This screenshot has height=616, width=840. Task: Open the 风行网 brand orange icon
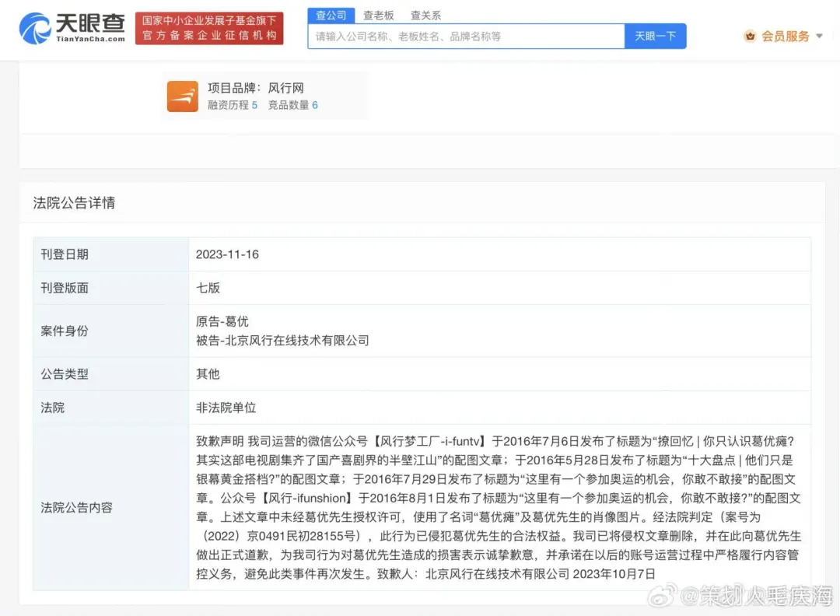183,96
